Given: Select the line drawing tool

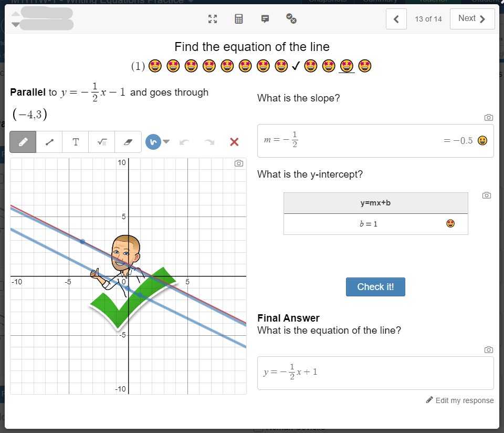Looking at the screenshot, I should (x=49, y=142).
